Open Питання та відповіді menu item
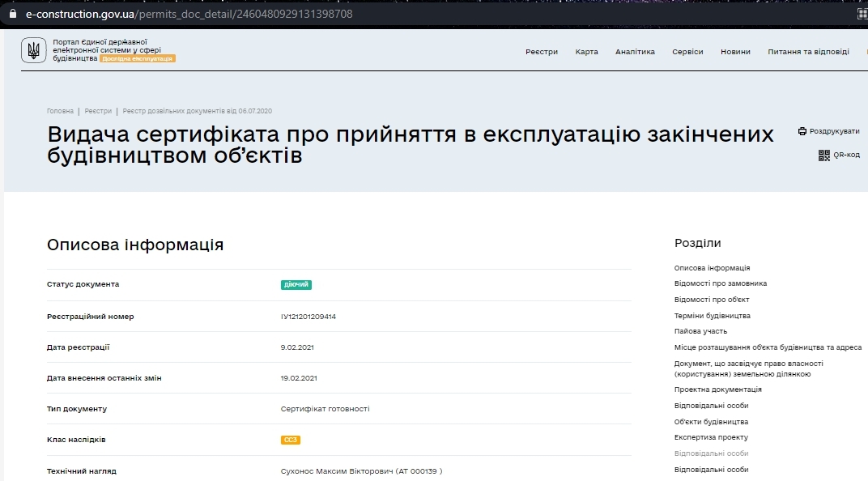Image resolution: width=868 pixels, height=481 pixels. [808, 52]
